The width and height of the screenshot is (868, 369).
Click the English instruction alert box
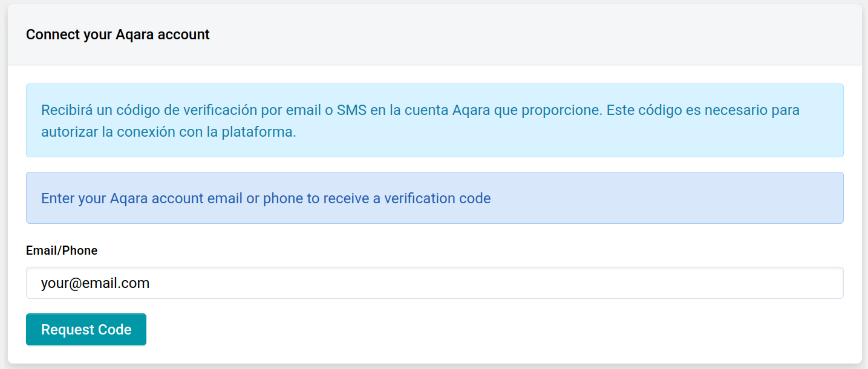pyautogui.click(x=434, y=198)
